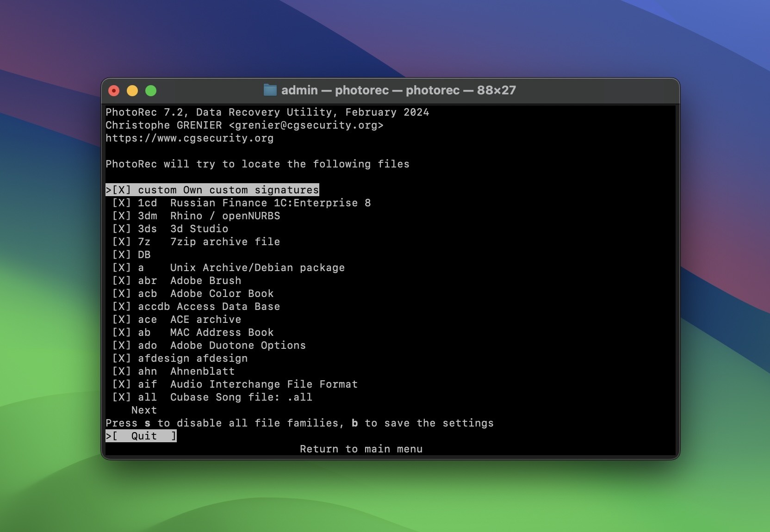Toggle the DB file type checkbox
This screenshot has width=770, height=532.
point(122,255)
